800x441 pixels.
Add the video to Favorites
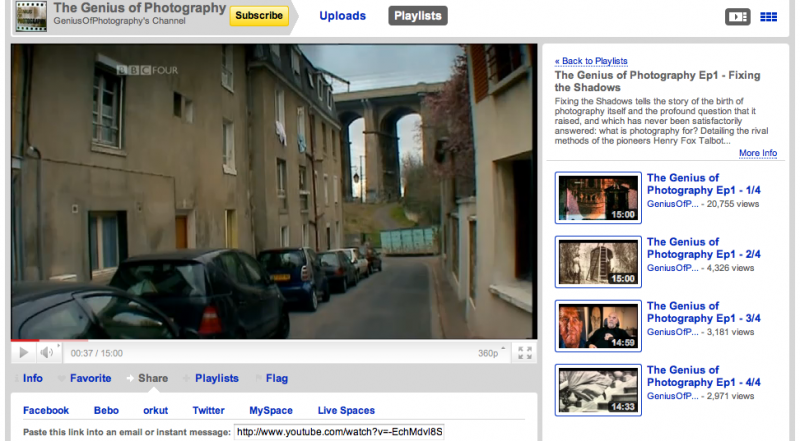click(x=90, y=378)
